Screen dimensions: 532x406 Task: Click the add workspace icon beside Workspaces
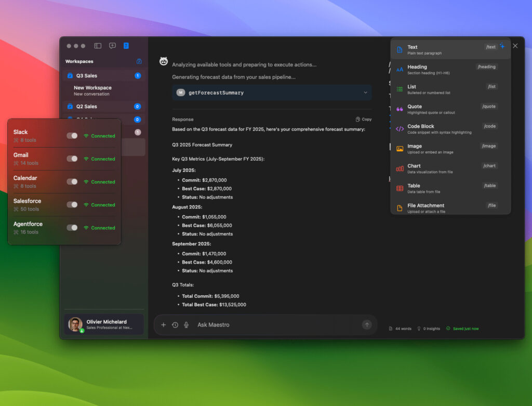(x=139, y=61)
